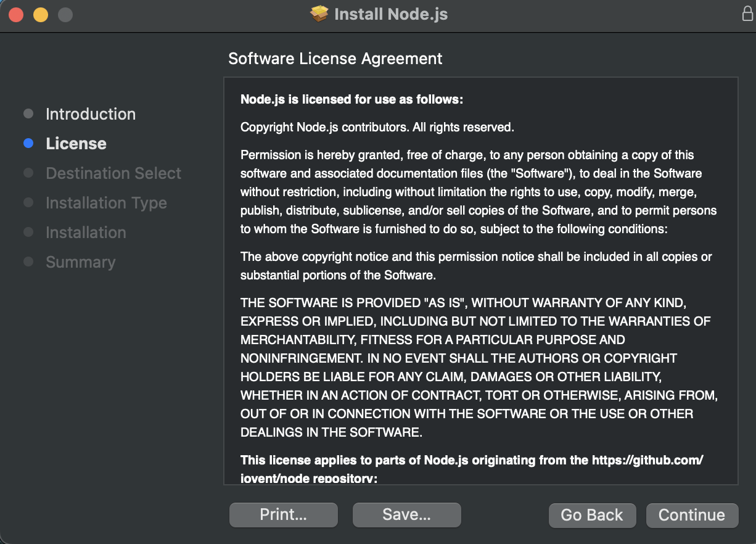Click the lock icon in the title bar

(747, 14)
